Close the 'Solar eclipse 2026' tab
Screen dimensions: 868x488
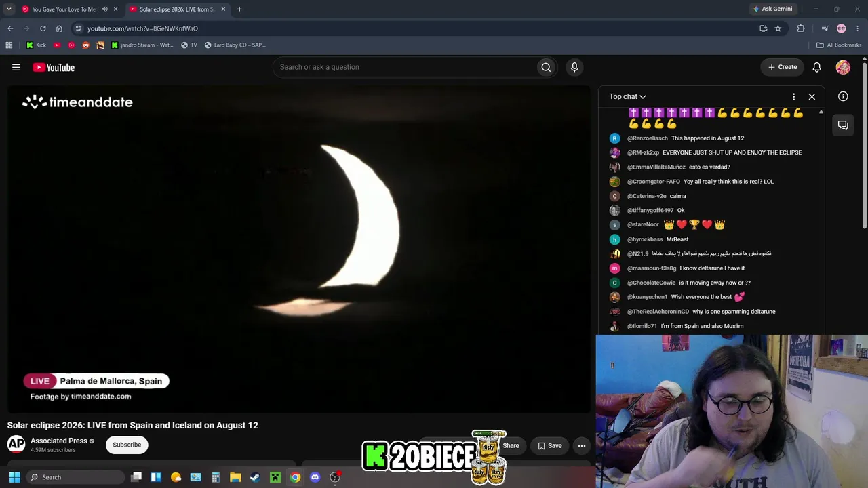[223, 9]
